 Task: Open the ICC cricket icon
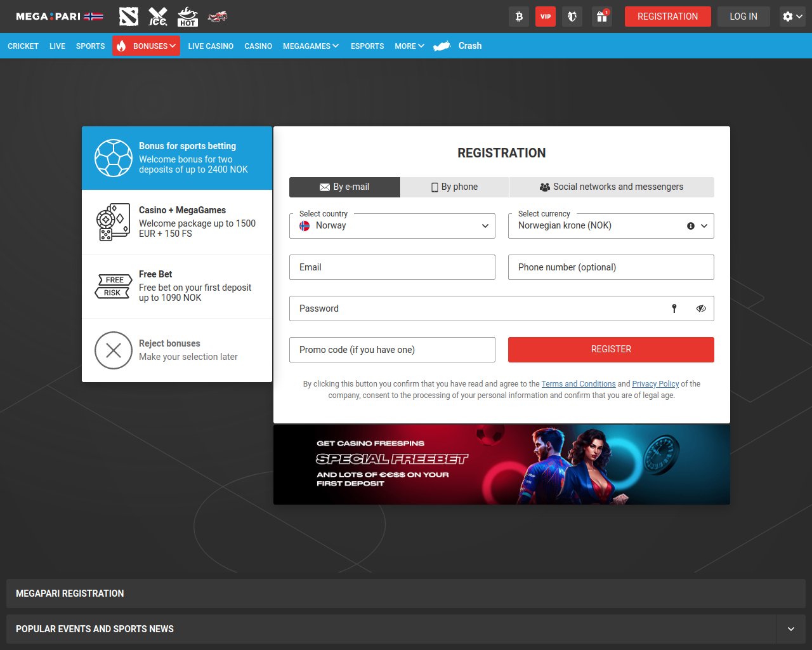coord(158,17)
